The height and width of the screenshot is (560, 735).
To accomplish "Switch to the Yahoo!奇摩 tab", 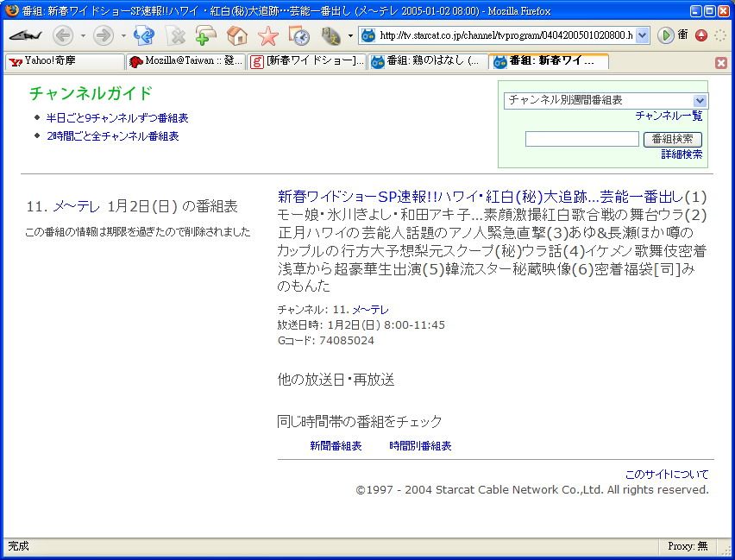I will [x=65, y=61].
